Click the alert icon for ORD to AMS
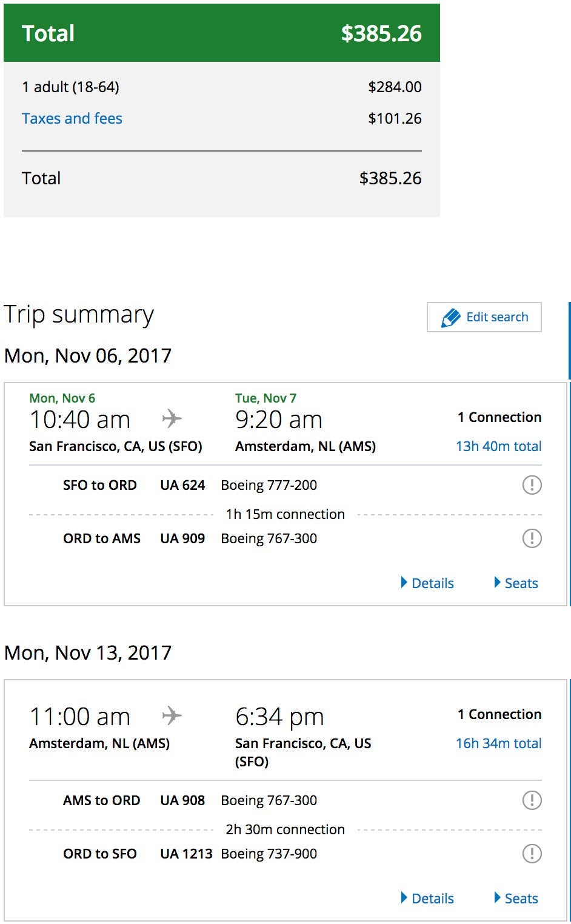The height and width of the screenshot is (924, 571). click(532, 538)
